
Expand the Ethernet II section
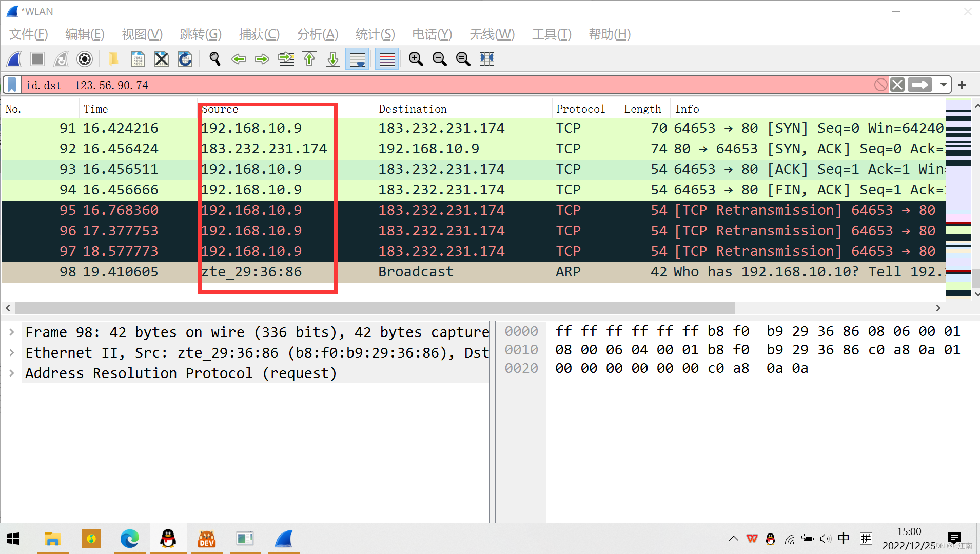(x=12, y=352)
